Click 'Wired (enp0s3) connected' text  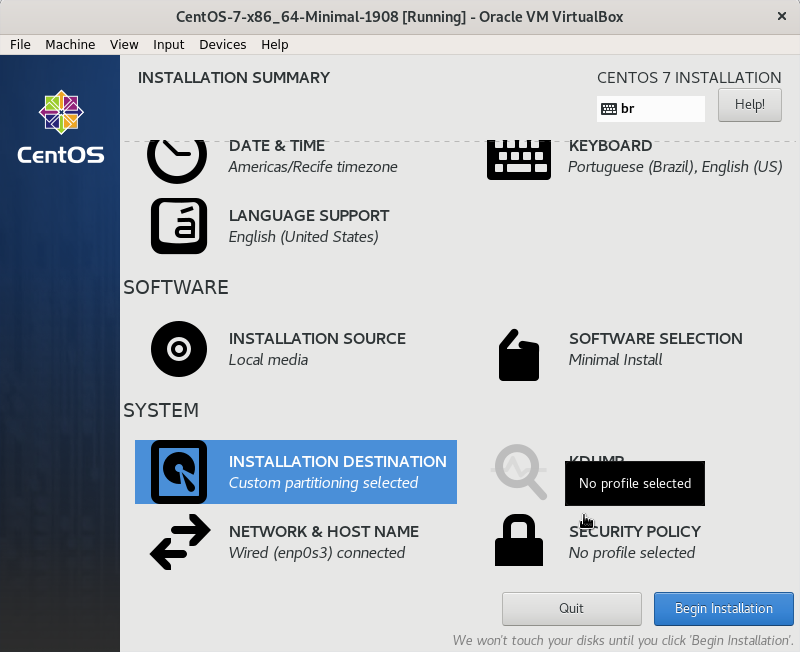coord(317,553)
